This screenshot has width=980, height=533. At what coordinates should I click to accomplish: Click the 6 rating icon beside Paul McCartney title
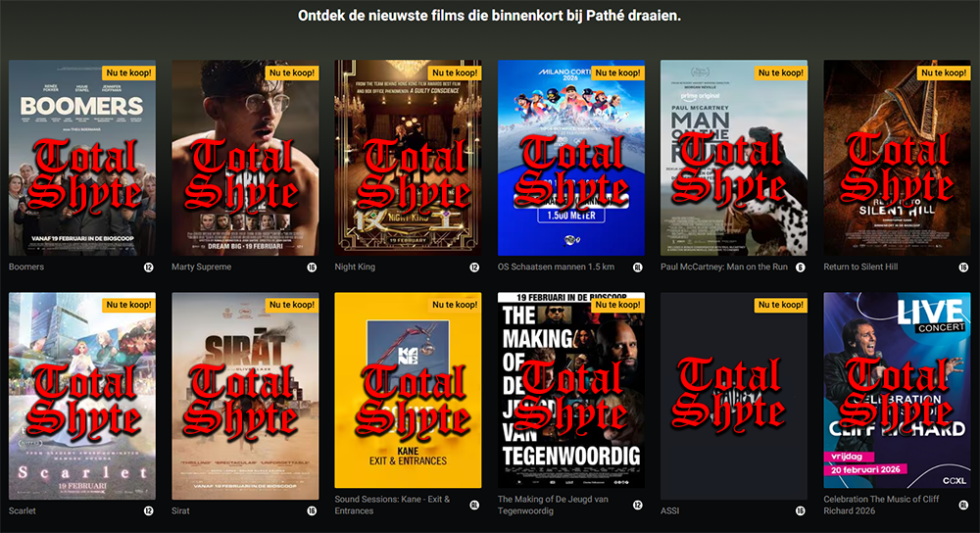click(800, 267)
